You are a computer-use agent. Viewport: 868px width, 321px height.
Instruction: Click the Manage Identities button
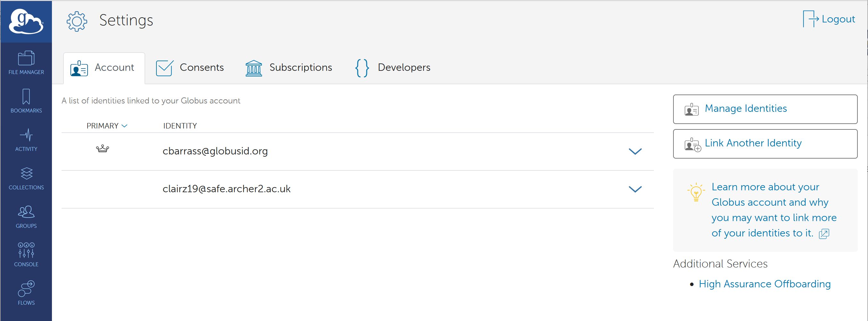tap(765, 109)
